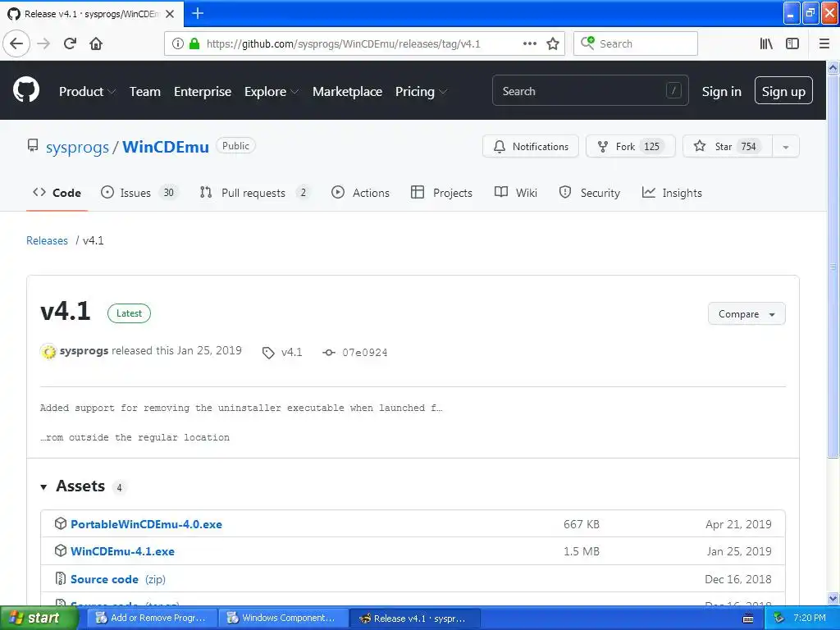Download WinCDEmu-4.1.exe
This screenshot has height=630, width=840.
(x=123, y=551)
